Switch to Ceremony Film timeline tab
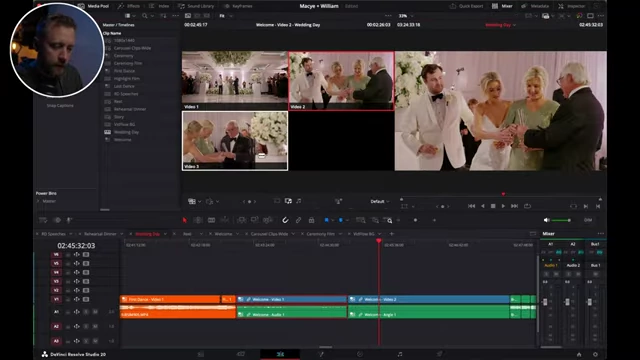The height and width of the screenshot is (360, 640). click(320, 234)
